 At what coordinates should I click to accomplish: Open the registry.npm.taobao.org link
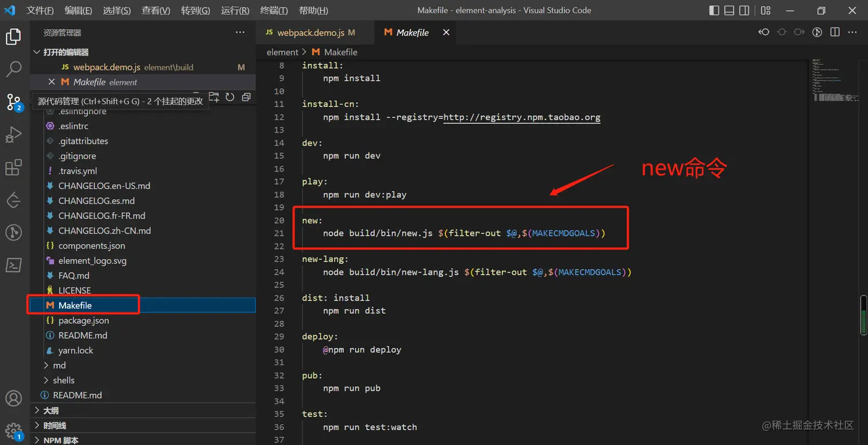point(522,117)
